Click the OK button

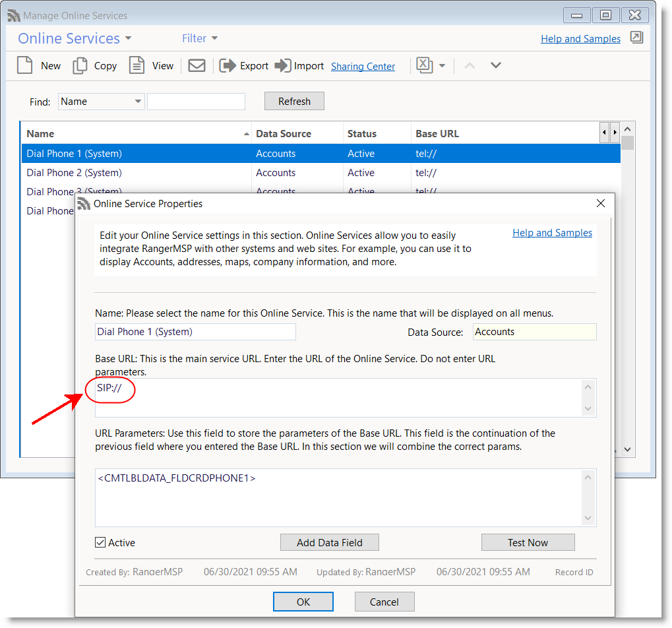303,602
